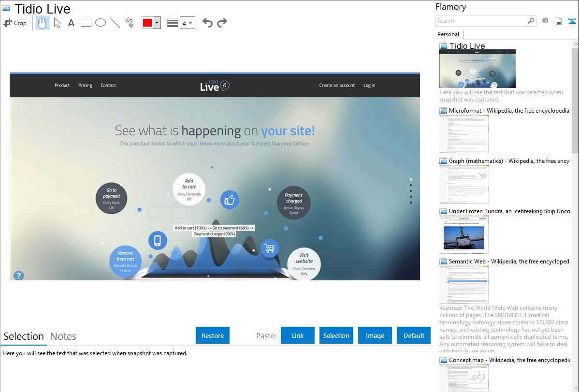Open the line width dropdown showing 4
The width and height of the screenshot is (579, 392).
pyautogui.click(x=187, y=23)
